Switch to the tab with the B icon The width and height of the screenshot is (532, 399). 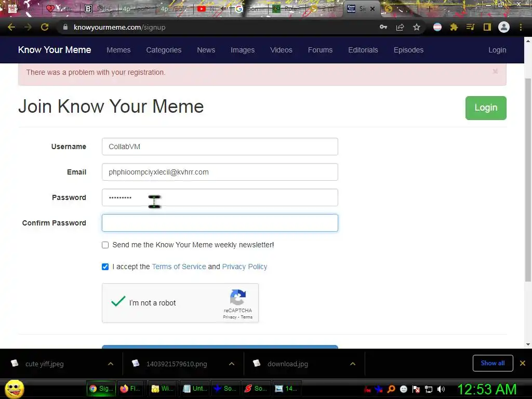click(97, 9)
